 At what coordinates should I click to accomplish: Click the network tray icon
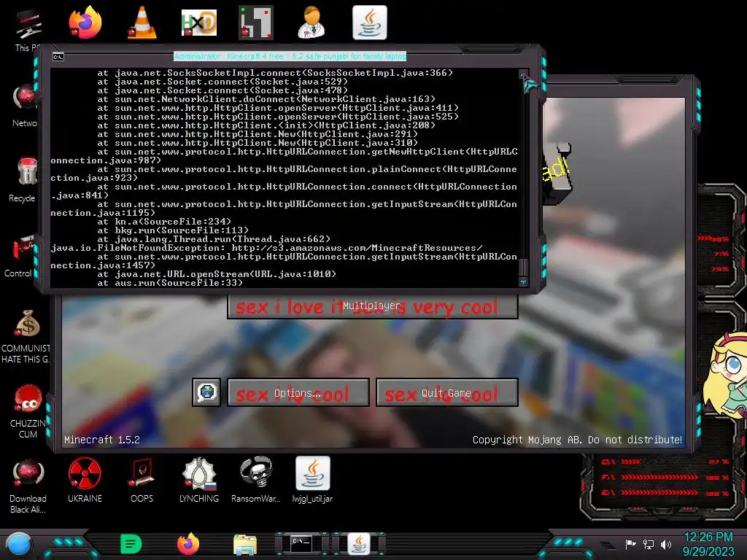649,544
